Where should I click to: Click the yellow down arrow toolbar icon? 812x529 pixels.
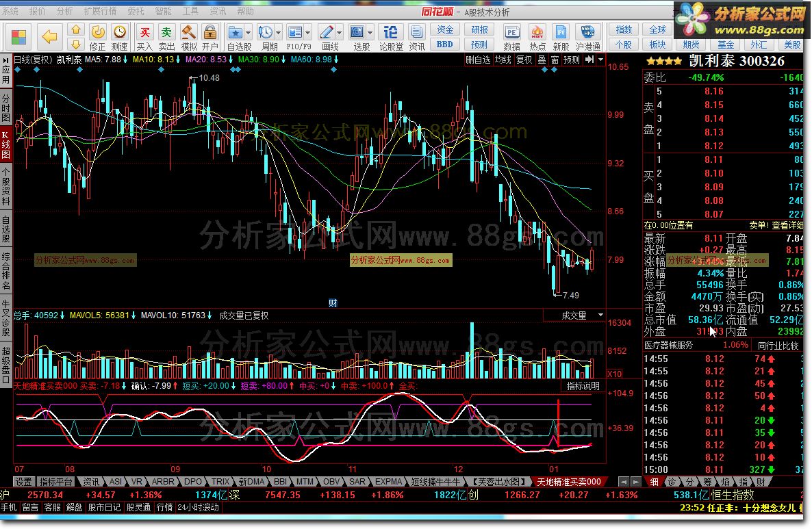tap(75, 44)
